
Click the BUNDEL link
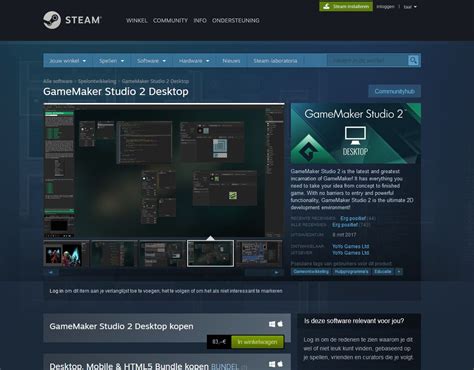(225, 367)
